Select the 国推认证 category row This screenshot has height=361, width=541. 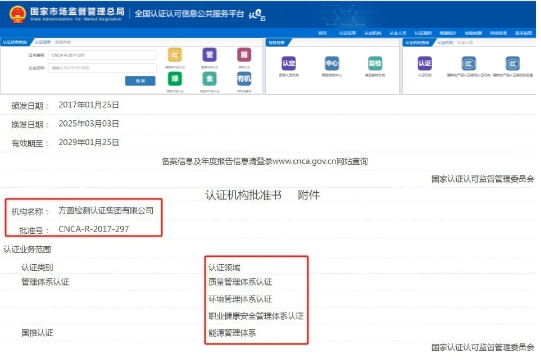tap(37, 333)
